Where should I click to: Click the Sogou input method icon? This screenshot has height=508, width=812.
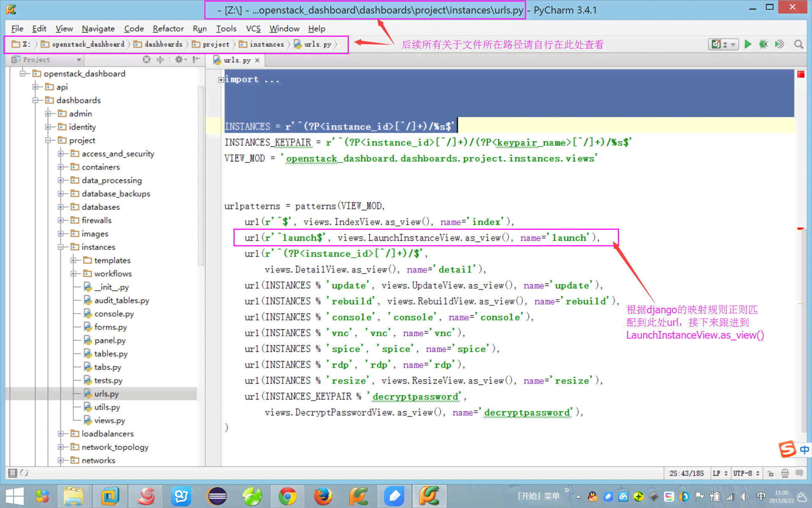tap(787, 449)
